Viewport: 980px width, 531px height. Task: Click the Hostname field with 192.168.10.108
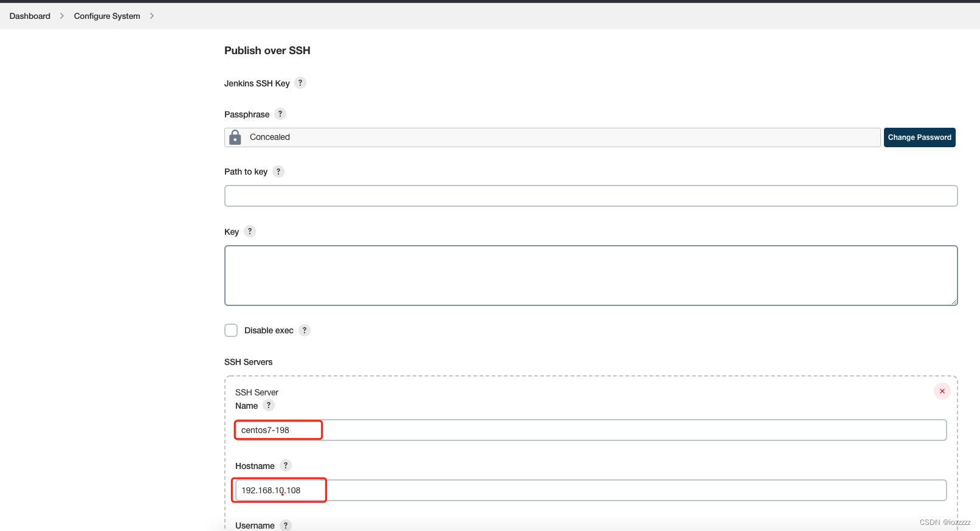coord(591,490)
